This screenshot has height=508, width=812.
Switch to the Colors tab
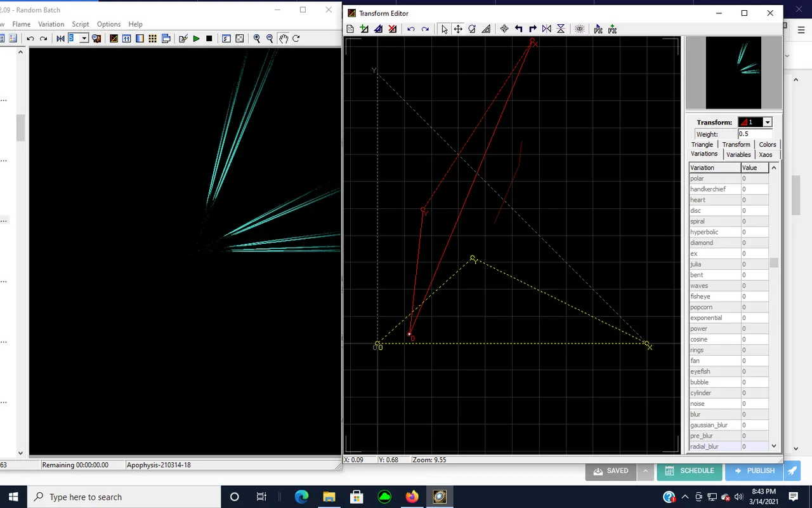[x=768, y=145]
